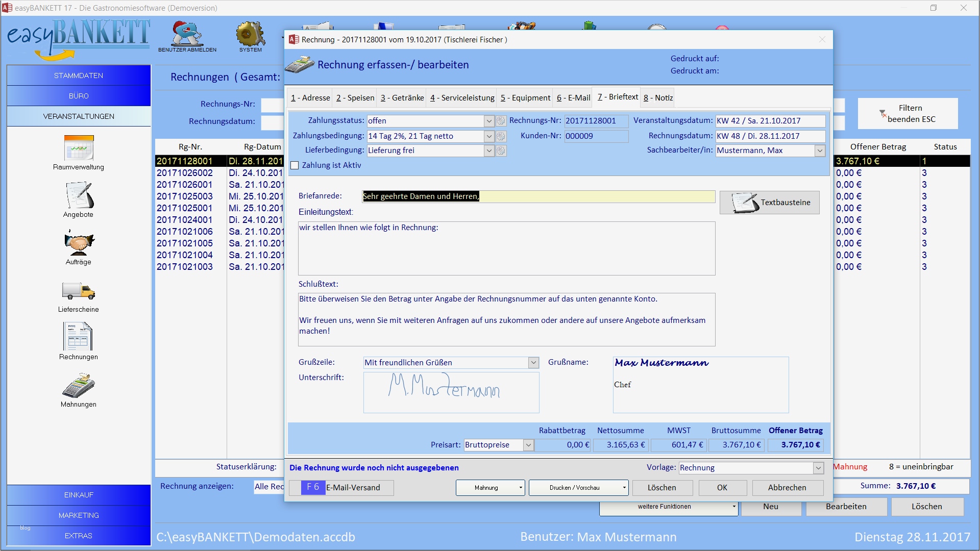
Task: Click the Aufträge handshake icon
Action: tap(79, 243)
